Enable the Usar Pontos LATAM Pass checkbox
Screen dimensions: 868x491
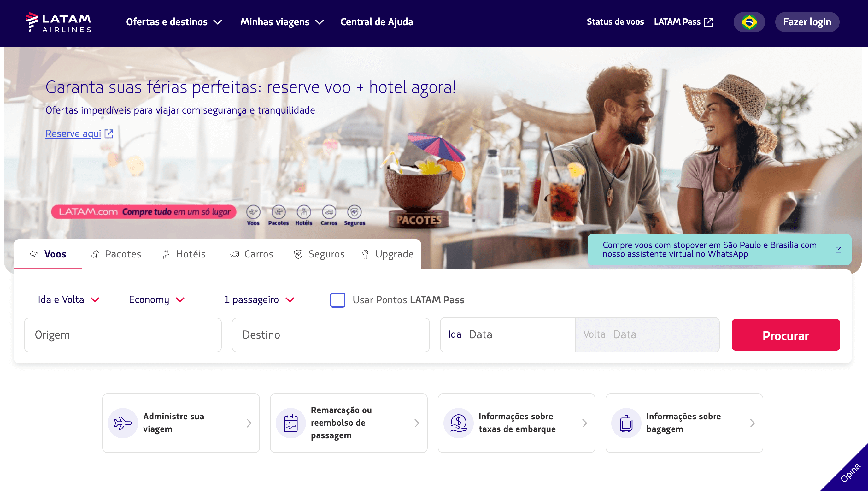point(337,300)
